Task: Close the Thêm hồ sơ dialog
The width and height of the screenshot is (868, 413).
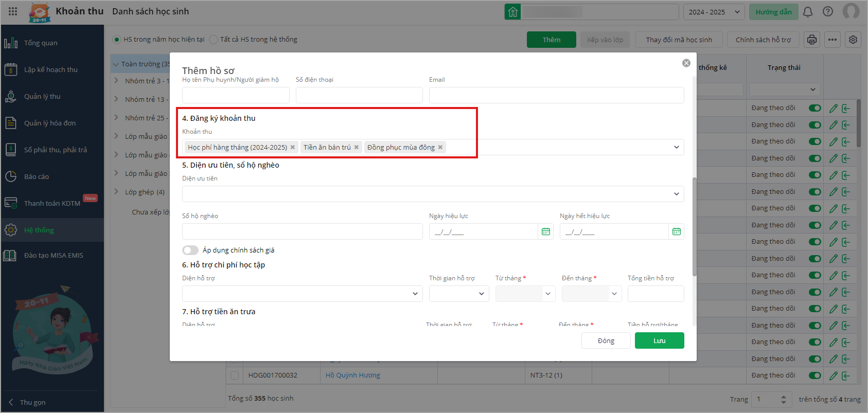Action: tap(686, 63)
